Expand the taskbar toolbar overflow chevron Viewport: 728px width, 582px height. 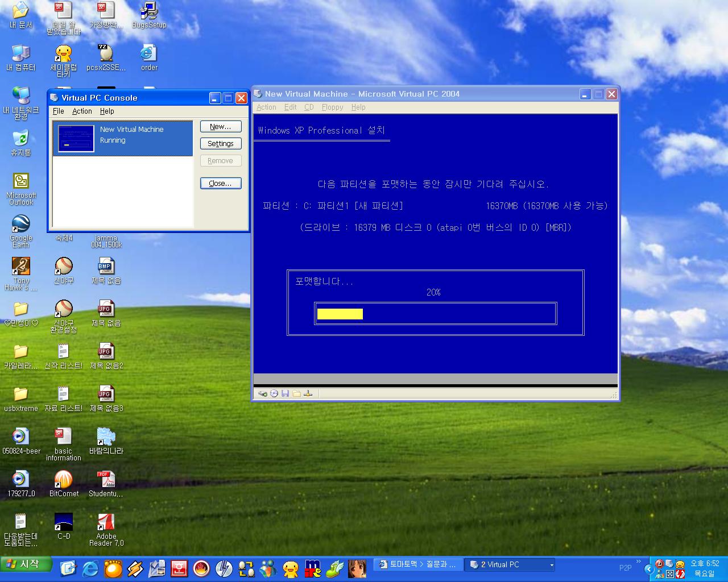coord(639,562)
